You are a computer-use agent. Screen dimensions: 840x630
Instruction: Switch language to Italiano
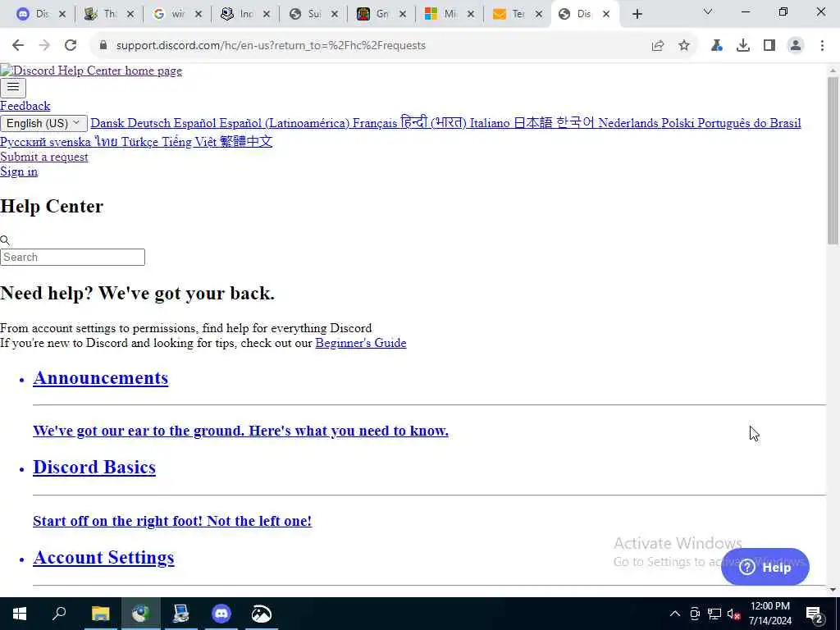(x=490, y=123)
